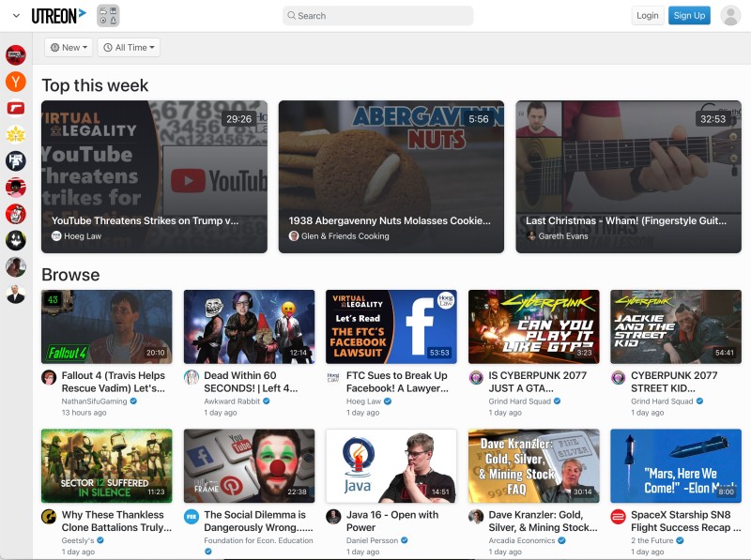Click FEE avatar beside Social Dilemma title
This screenshot has height=560, width=751.
(x=192, y=517)
